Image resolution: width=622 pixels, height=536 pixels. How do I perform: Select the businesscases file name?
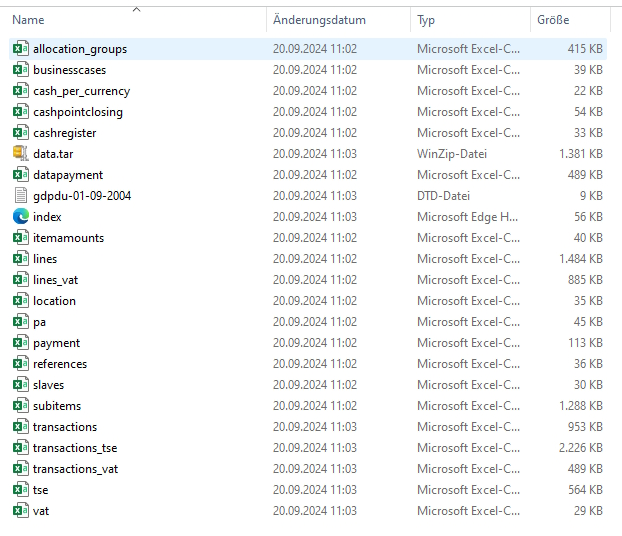69,70
